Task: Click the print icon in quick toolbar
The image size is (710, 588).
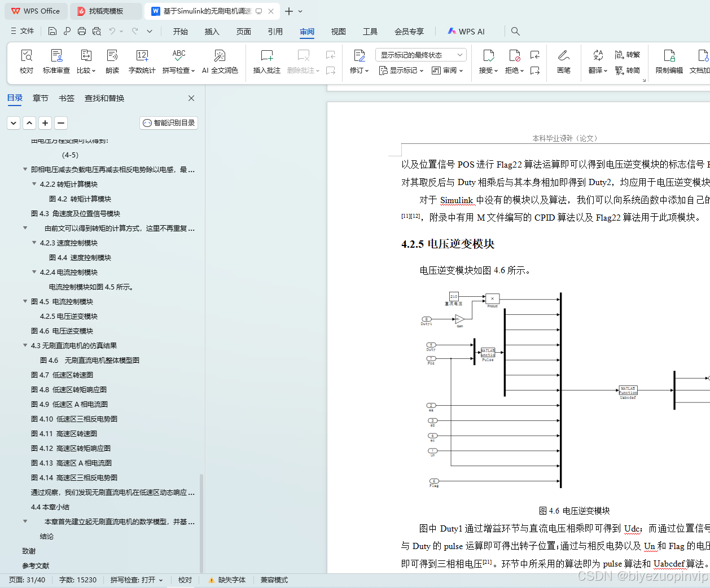Action: [x=82, y=31]
